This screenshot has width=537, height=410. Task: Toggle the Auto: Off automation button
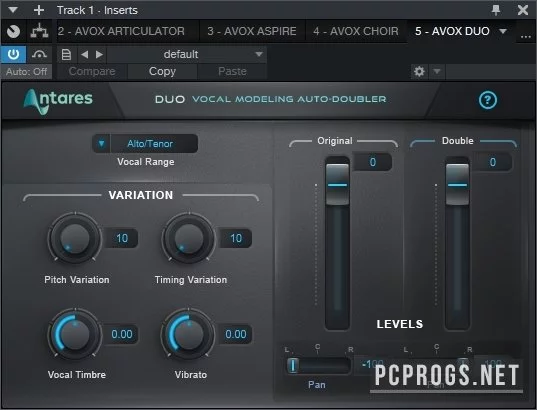coord(26,72)
